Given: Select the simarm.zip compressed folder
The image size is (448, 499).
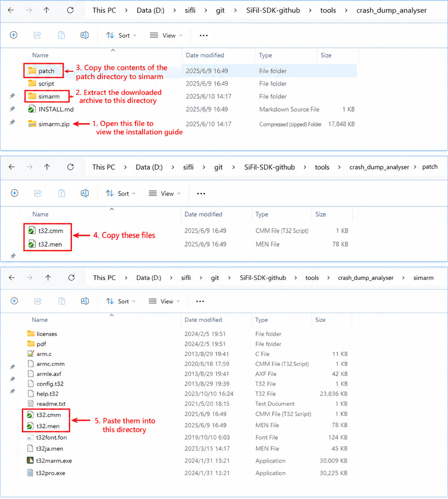Looking at the screenshot, I should tap(49, 124).
